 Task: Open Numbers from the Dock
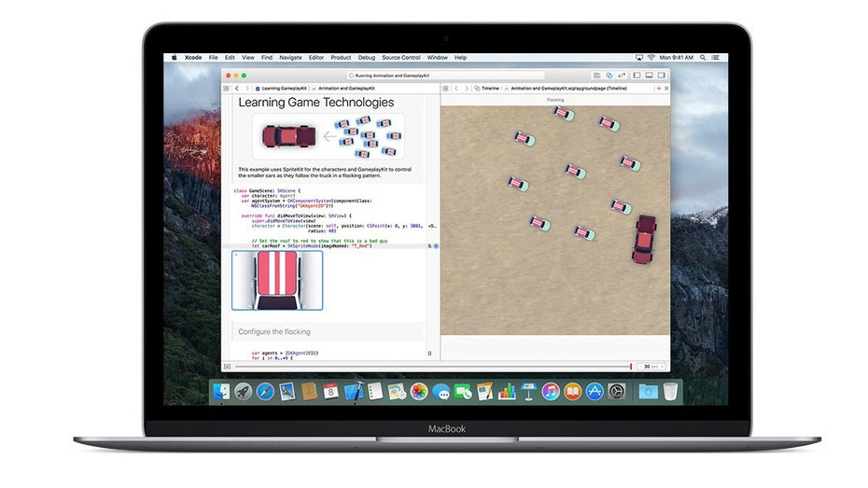click(x=507, y=392)
